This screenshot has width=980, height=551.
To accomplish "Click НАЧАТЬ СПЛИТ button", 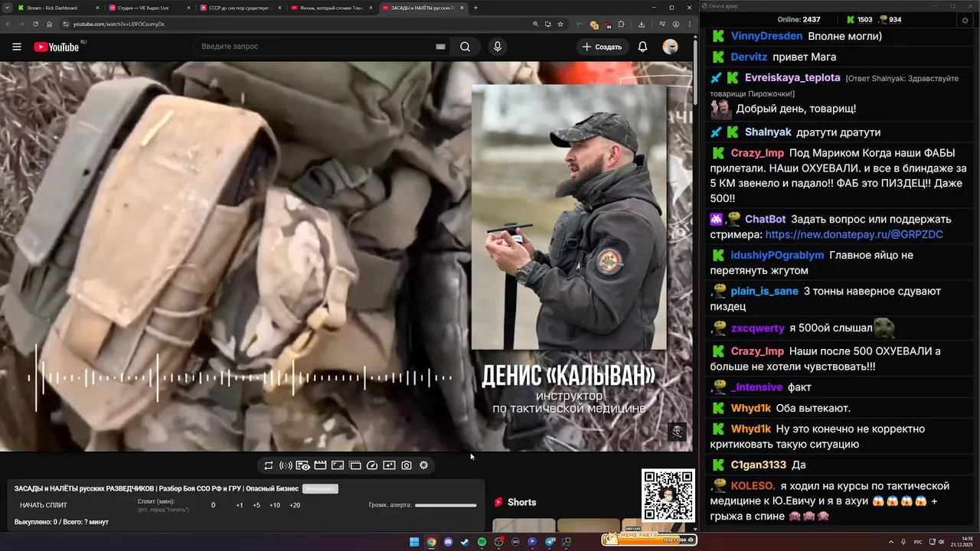I will tap(44, 505).
